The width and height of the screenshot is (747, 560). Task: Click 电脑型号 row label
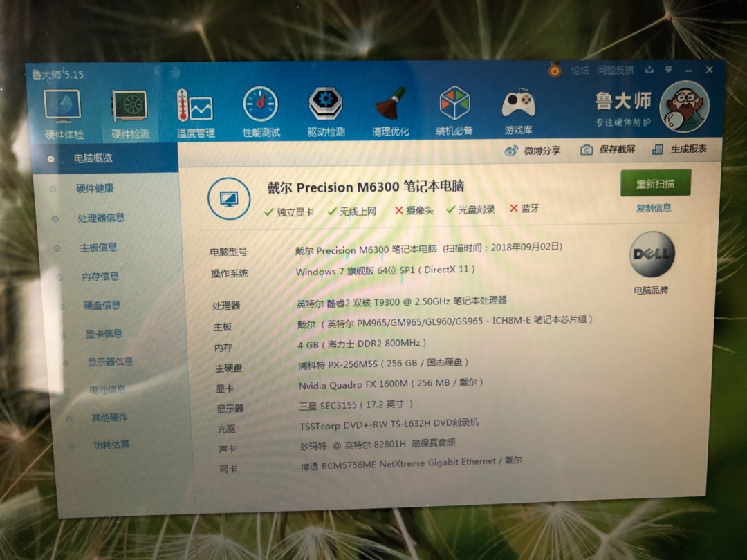click(x=229, y=252)
